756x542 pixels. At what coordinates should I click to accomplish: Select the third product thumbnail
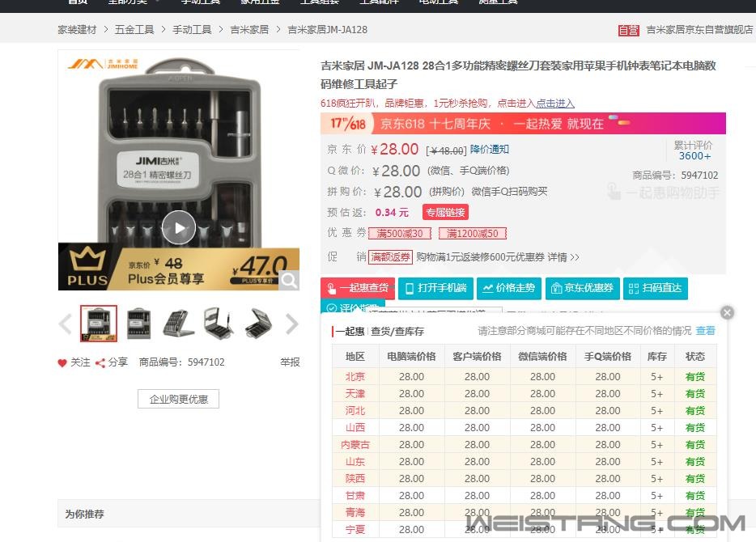[179, 324]
